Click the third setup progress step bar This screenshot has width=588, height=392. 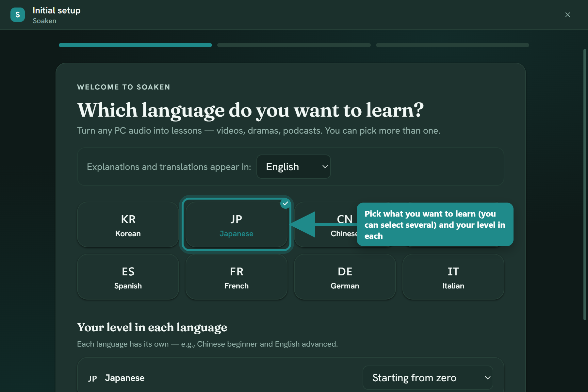point(452,45)
